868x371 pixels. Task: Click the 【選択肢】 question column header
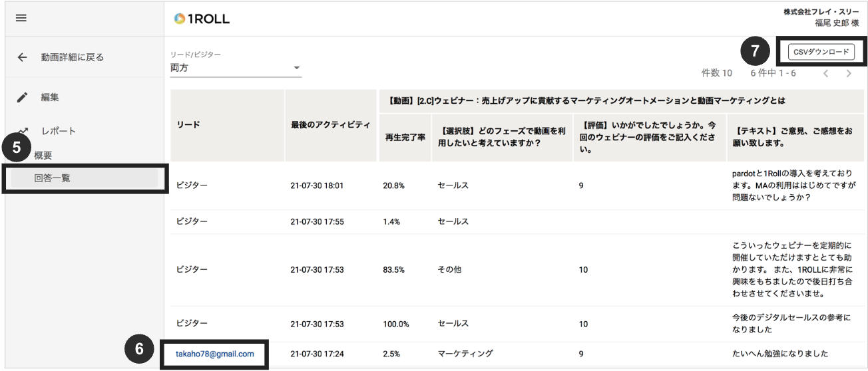coord(502,138)
